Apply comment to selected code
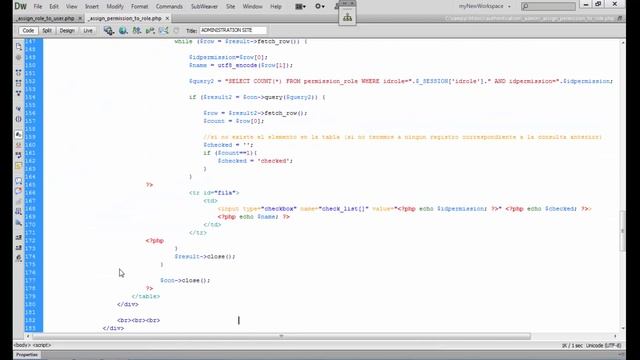Image resolution: width=640 pixels, height=360 pixels. pos(19,180)
